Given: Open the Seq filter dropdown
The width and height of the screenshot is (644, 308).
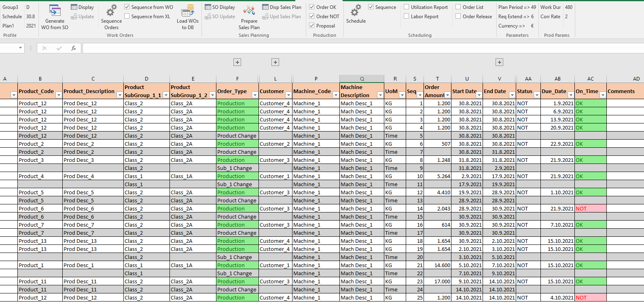Looking at the screenshot, I should tap(420, 95).
